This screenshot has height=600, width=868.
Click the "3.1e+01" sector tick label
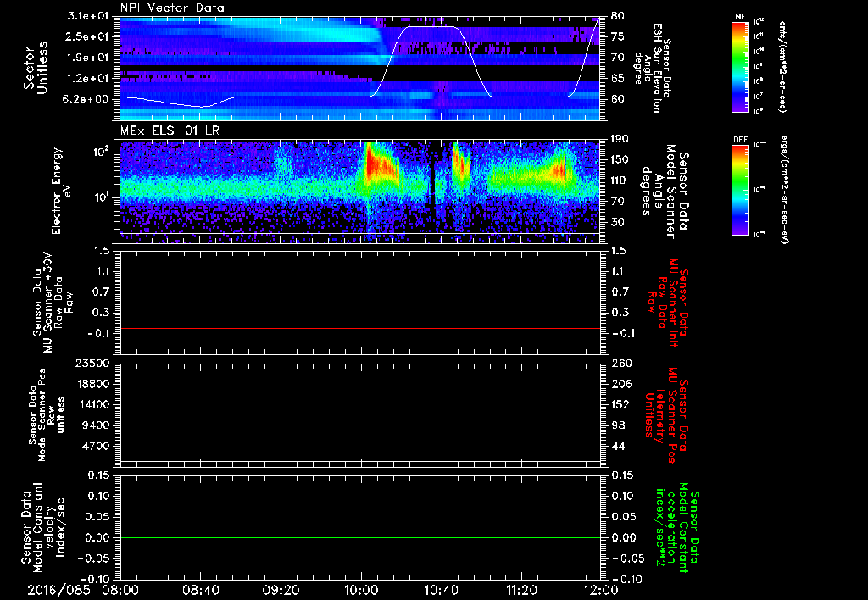pyautogui.click(x=88, y=16)
